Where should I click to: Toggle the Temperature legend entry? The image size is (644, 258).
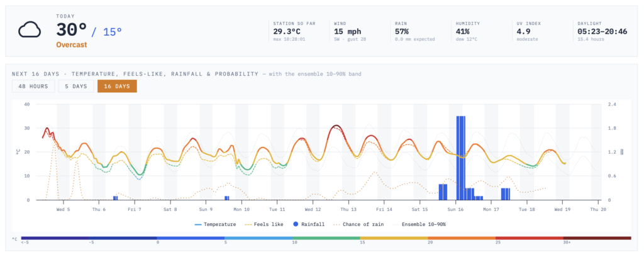pyautogui.click(x=215, y=224)
